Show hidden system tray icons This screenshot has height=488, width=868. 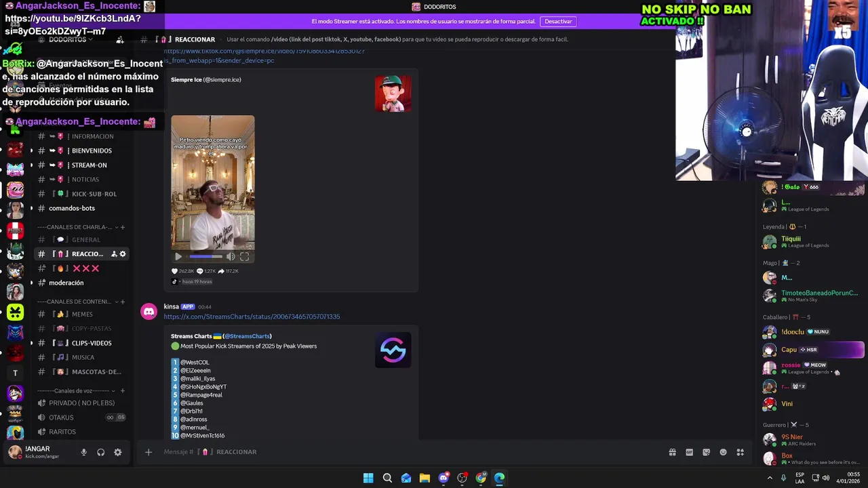pyautogui.click(x=770, y=478)
